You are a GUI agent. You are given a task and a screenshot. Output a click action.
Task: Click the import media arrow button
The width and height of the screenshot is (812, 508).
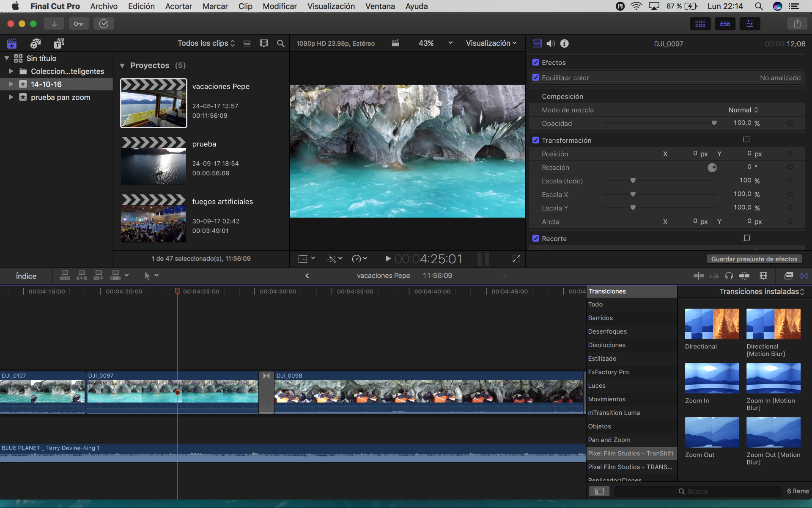[x=54, y=24]
